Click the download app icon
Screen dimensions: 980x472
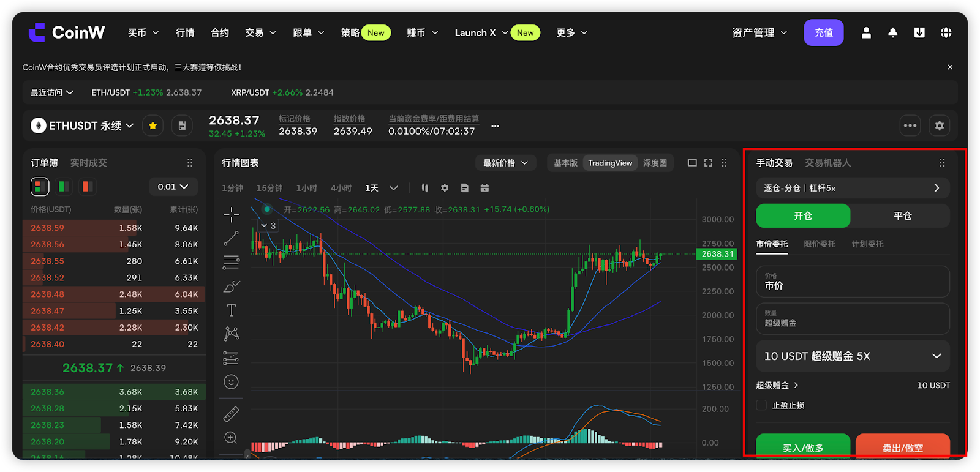(x=919, y=32)
